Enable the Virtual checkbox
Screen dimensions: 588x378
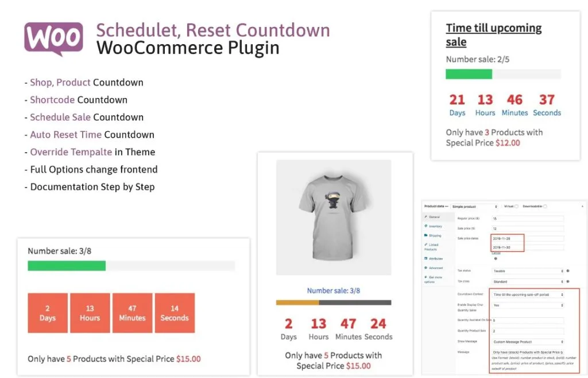click(517, 206)
